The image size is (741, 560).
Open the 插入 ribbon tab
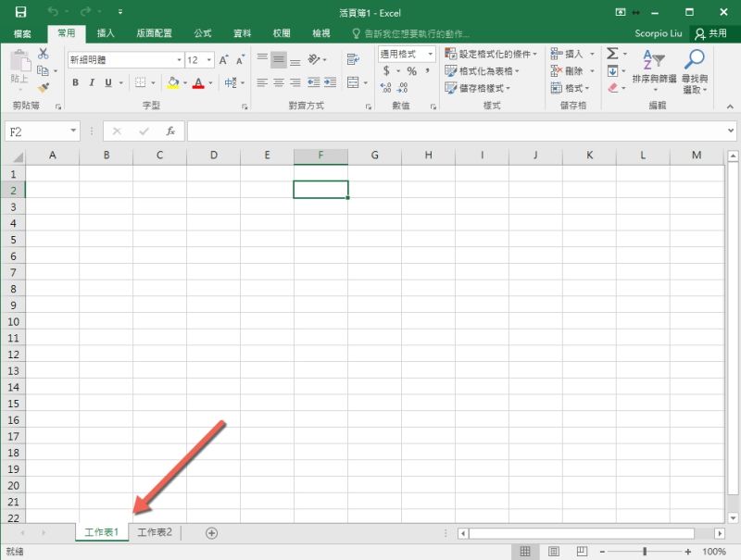pyautogui.click(x=106, y=33)
